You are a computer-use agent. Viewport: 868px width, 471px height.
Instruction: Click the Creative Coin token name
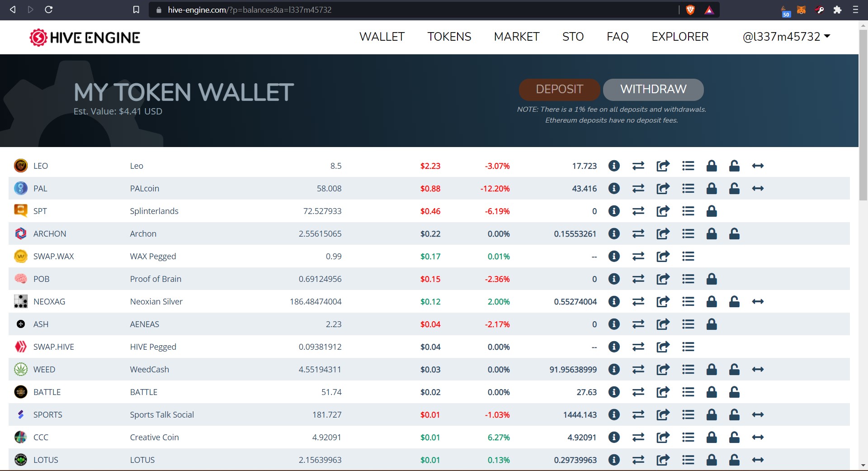[x=155, y=438]
